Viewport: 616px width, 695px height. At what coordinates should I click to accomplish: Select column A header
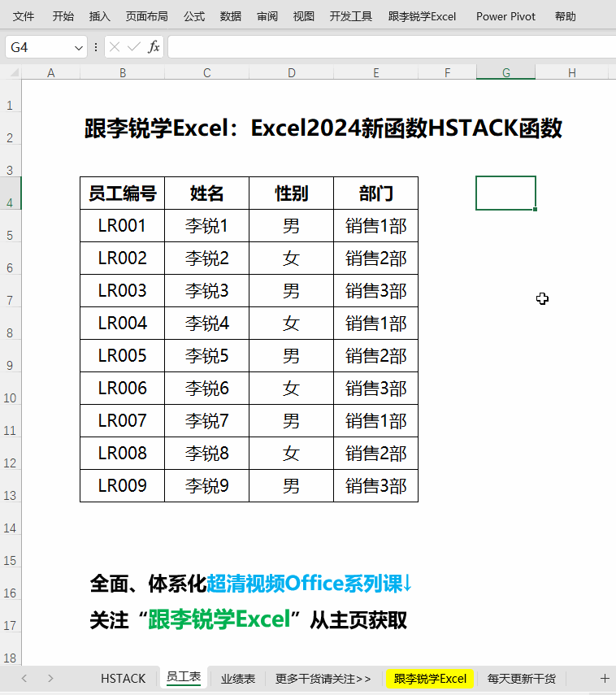[51, 72]
